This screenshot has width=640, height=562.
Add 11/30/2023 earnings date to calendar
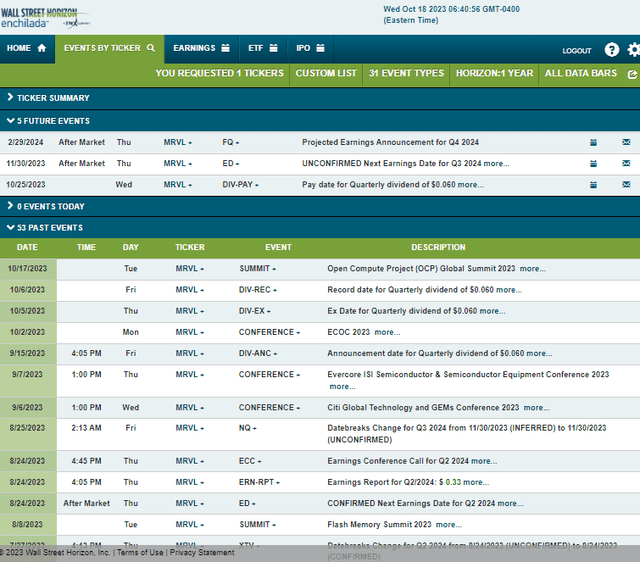pyautogui.click(x=593, y=164)
